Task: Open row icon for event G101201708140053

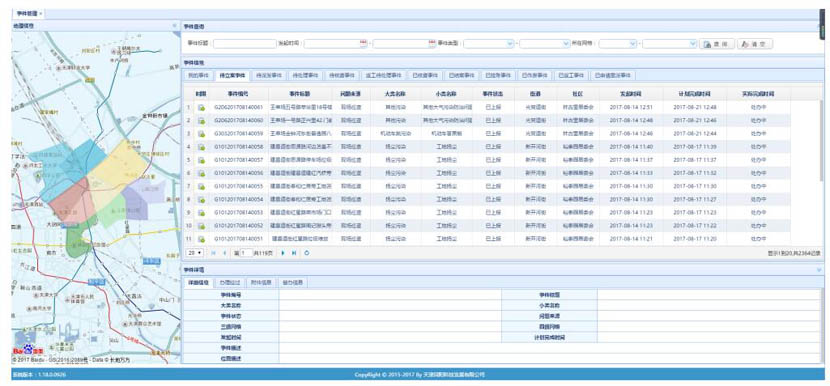Action: click(x=201, y=213)
